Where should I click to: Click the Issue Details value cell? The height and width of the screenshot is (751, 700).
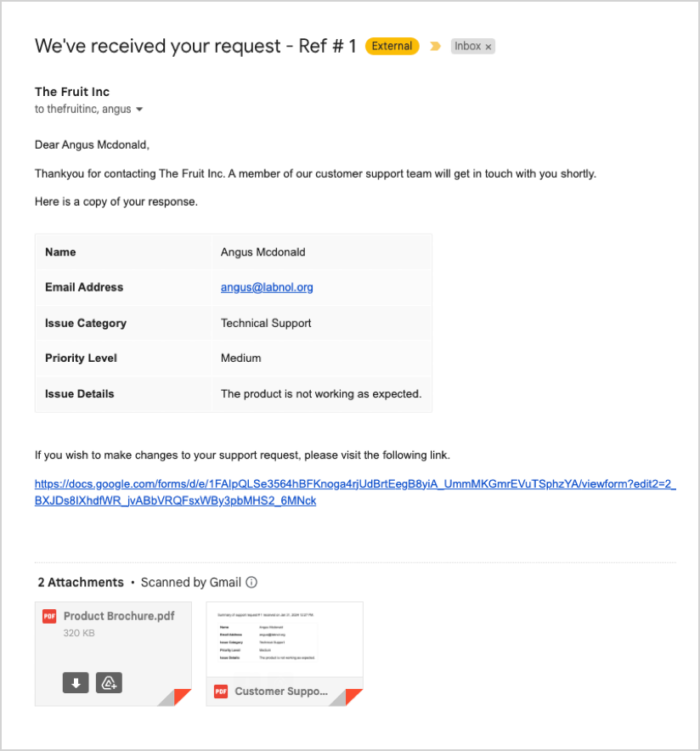click(x=321, y=394)
